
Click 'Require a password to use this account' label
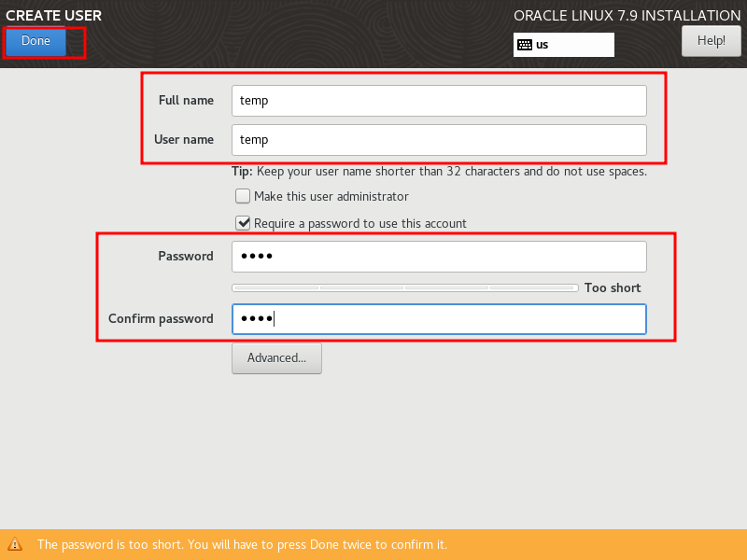point(360,223)
